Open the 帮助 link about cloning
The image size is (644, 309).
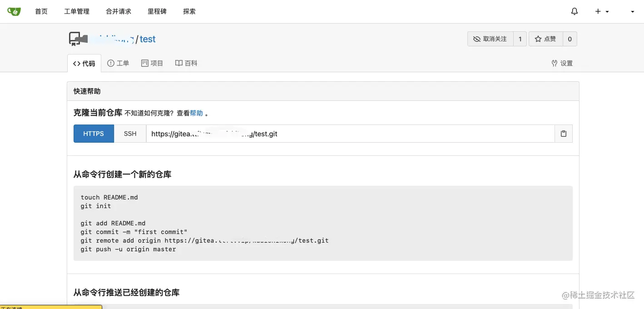[x=196, y=113]
